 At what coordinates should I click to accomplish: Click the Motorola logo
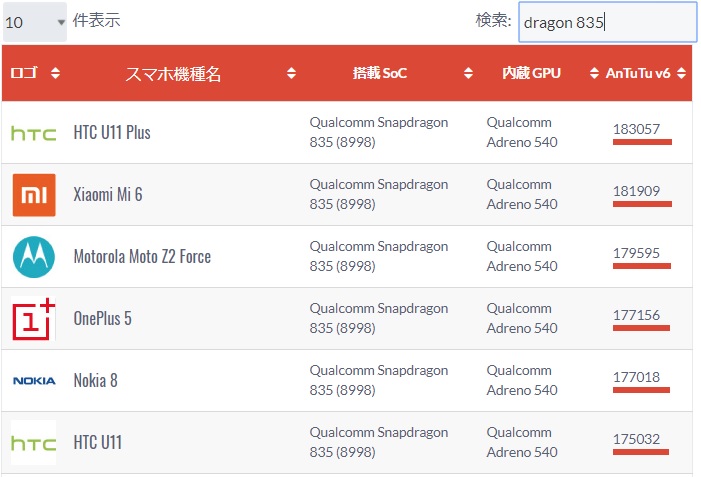(x=34, y=257)
